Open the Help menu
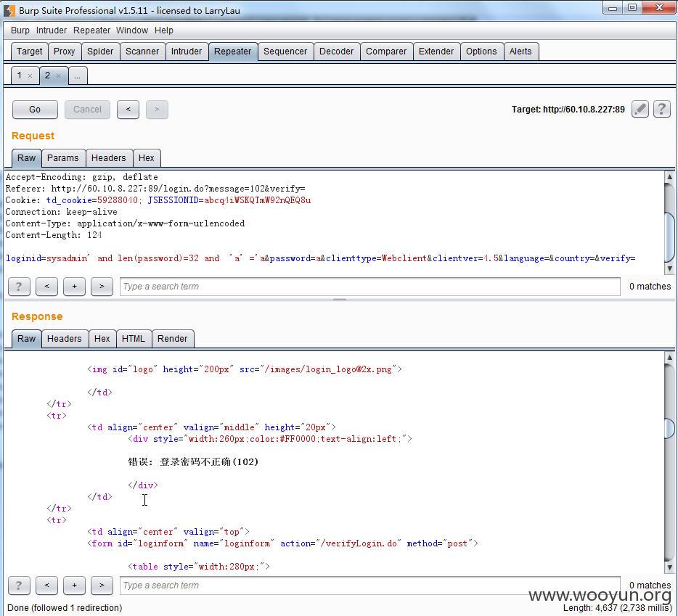The height and width of the screenshot is (616, 678). tap(164, 30)
